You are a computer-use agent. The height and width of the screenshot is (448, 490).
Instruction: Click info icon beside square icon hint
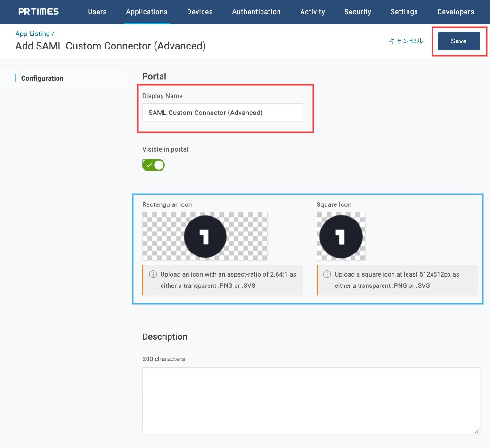(327, 274)
